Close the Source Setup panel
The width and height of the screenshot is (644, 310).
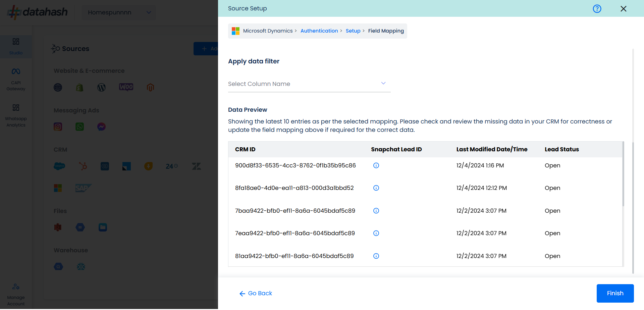click(x=624, y=9)
